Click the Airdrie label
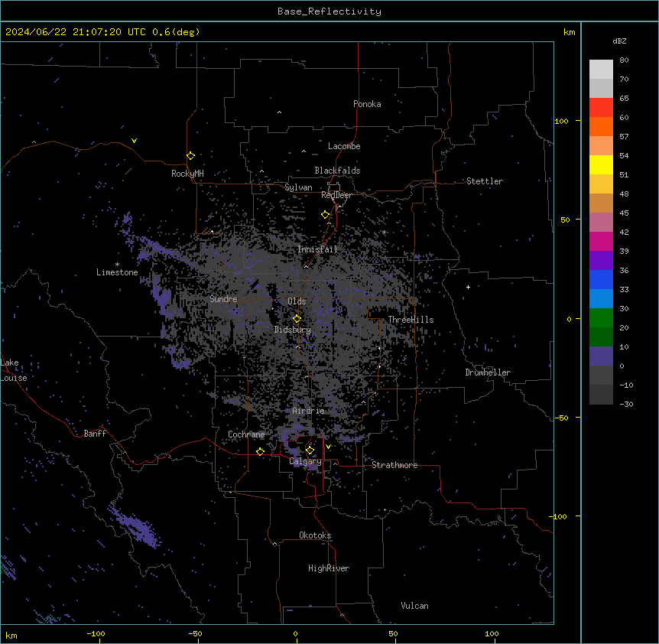659x644 pixels. (309, 411)
